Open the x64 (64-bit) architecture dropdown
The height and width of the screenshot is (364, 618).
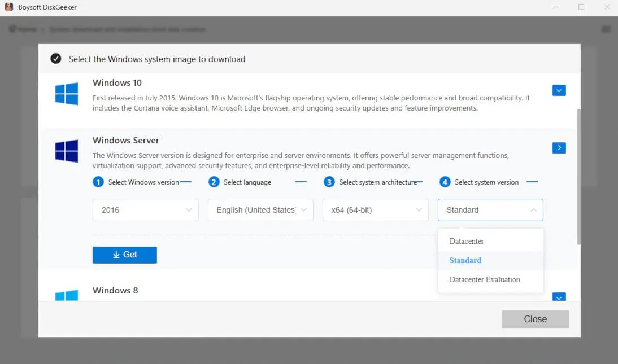(375, 209)
